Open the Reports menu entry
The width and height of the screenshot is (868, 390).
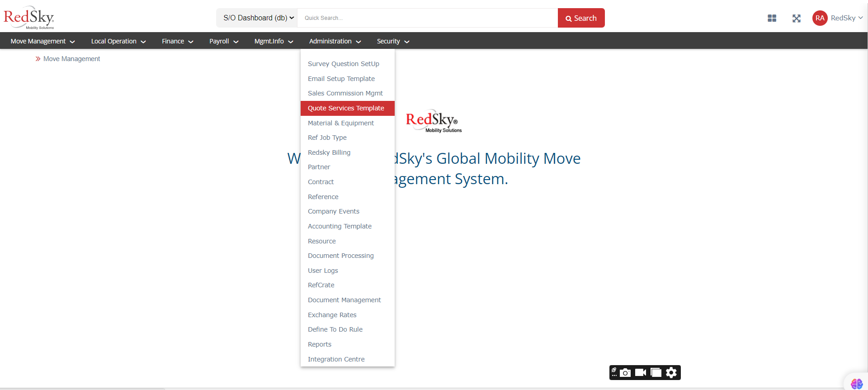347,344
